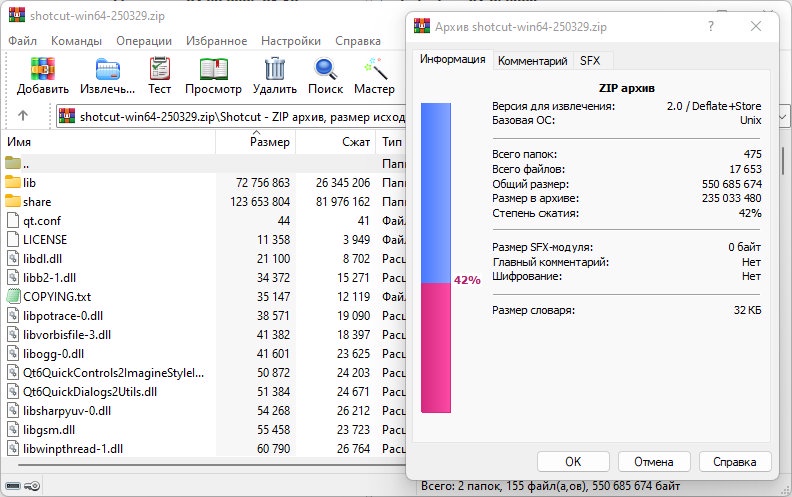Open the Просмотр book icon
Screen dimensions: 792x497
tap(213, 69)
